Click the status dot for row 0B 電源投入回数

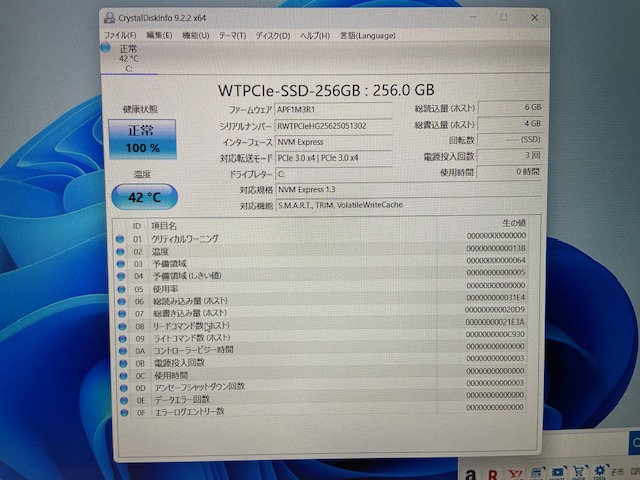120,362
